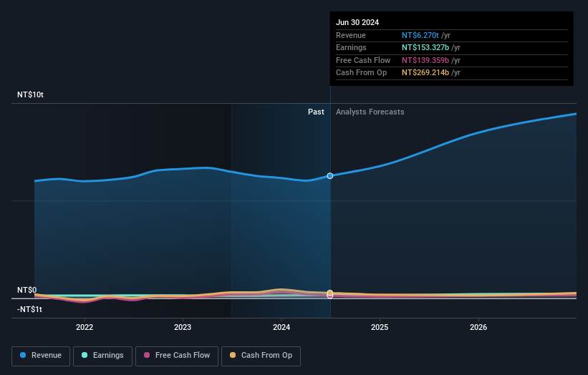Select the 2024 x-axis label
Image resolution: width=588 pixels, height=375 pixels.
click(281, 327)
